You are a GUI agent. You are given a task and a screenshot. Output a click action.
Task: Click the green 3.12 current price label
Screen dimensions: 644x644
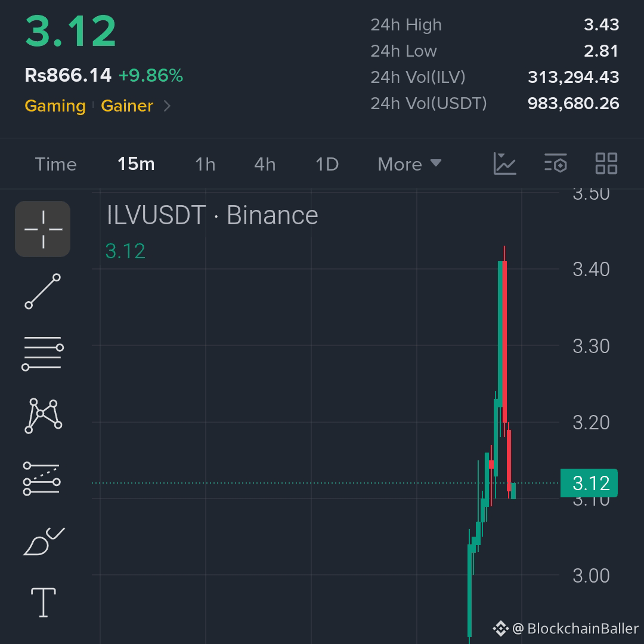[x=589, y=483]
